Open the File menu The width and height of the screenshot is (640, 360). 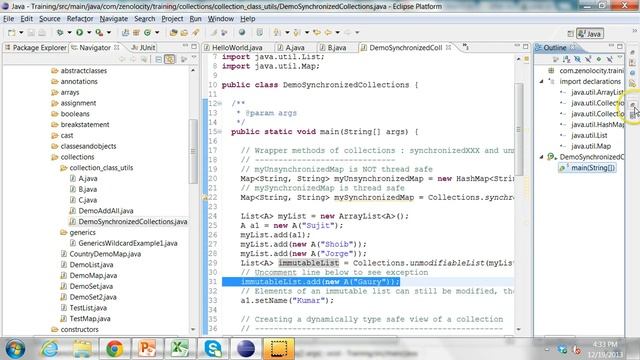click(x=8, y=19)
